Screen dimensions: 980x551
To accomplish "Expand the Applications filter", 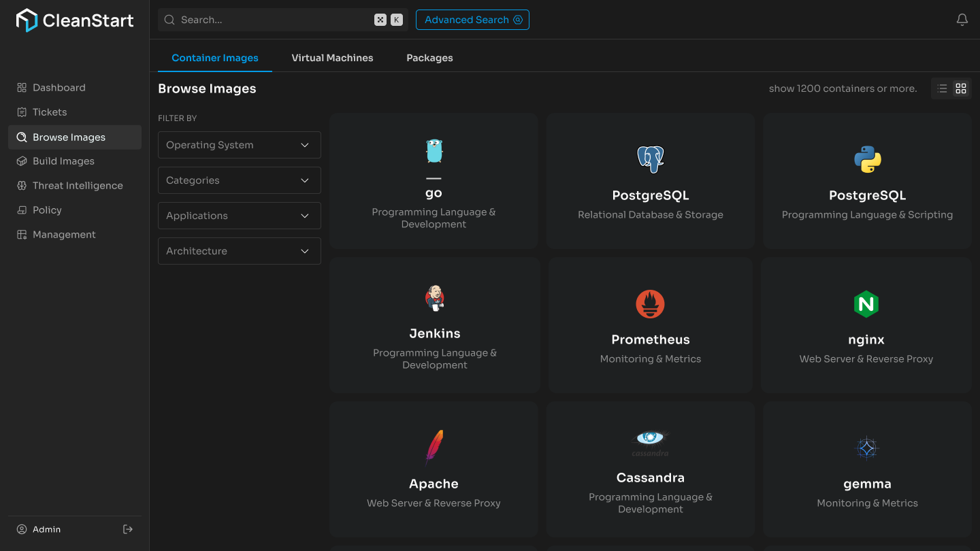I will click(x=240, y=216).
